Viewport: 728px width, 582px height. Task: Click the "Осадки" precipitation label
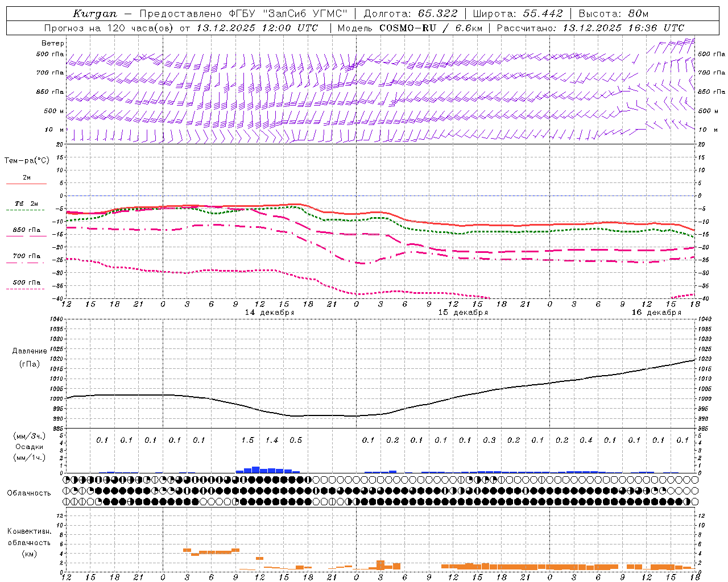pyautogui.click(x=30, y=447)
